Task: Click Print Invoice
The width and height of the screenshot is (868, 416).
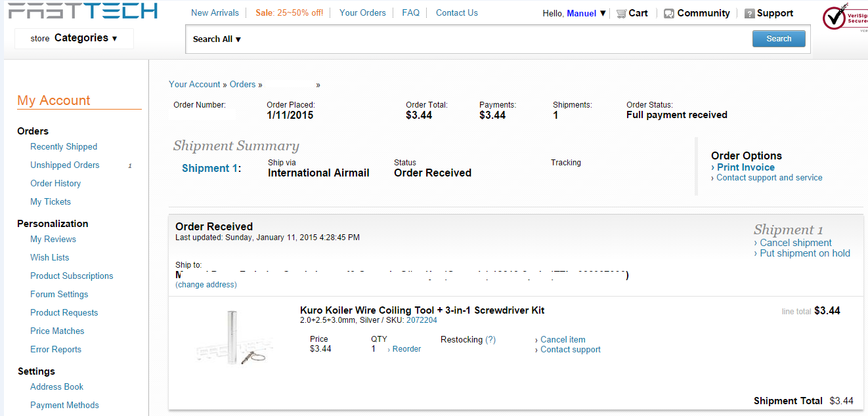Action: click(745, 167)
